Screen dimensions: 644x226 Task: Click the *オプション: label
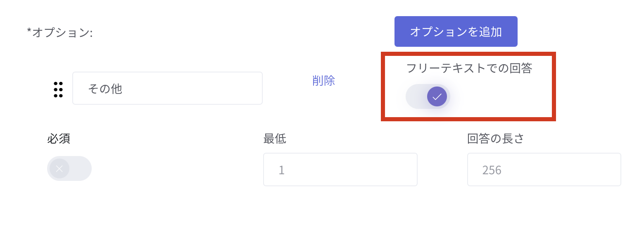(60, 33)
